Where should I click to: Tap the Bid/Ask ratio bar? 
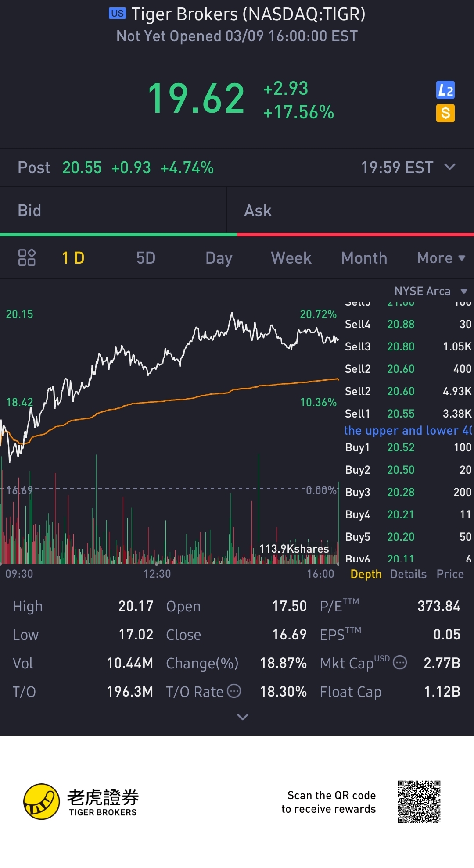coord(237,235)
